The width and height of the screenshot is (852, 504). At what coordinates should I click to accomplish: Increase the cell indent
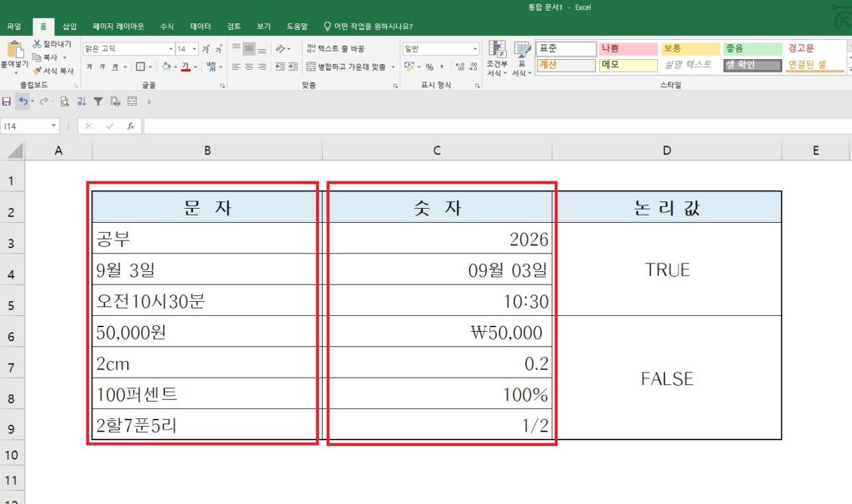(293, 67)
